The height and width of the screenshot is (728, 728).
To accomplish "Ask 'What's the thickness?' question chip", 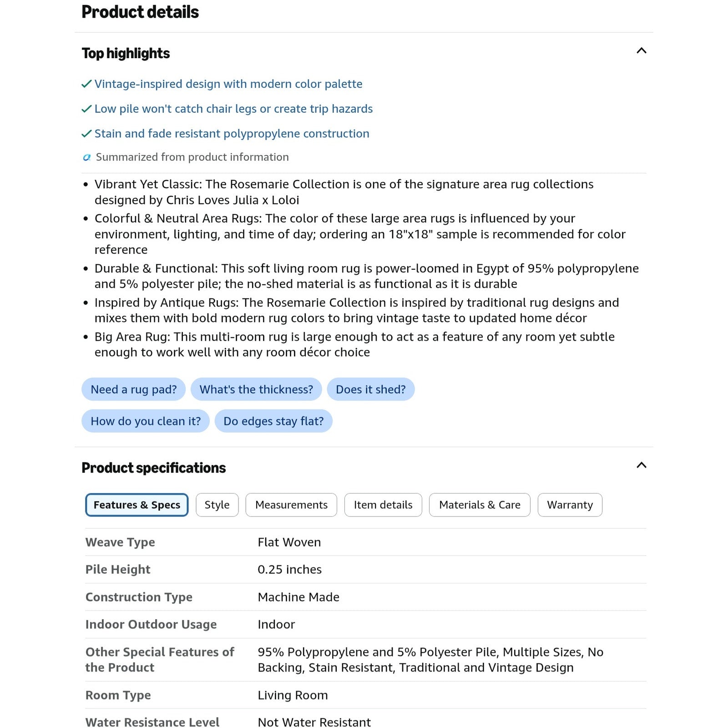I will pyautogui.click(x=256, y=389).
